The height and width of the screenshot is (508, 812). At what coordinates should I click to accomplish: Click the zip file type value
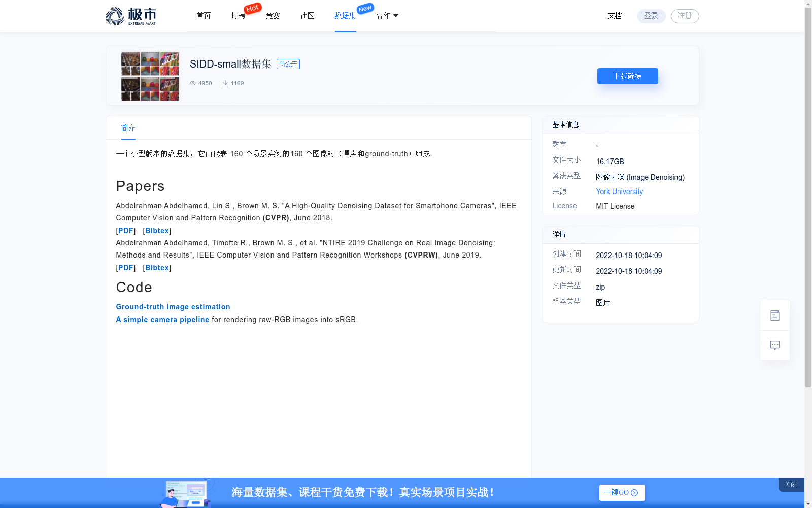click(x=600, y=287)
